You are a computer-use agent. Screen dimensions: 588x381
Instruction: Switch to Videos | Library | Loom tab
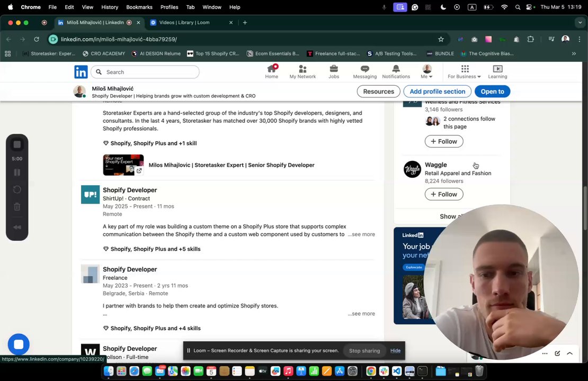(x=191, y=22)
